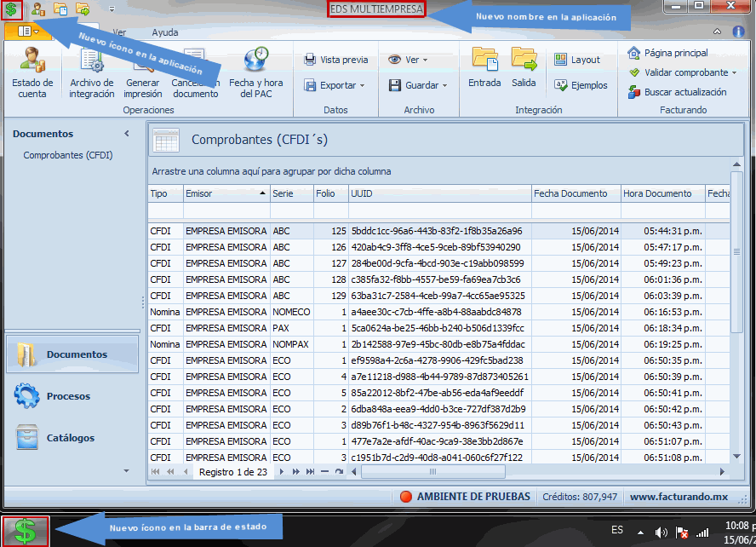Click the Layout button in Integración

click(577, 60)
